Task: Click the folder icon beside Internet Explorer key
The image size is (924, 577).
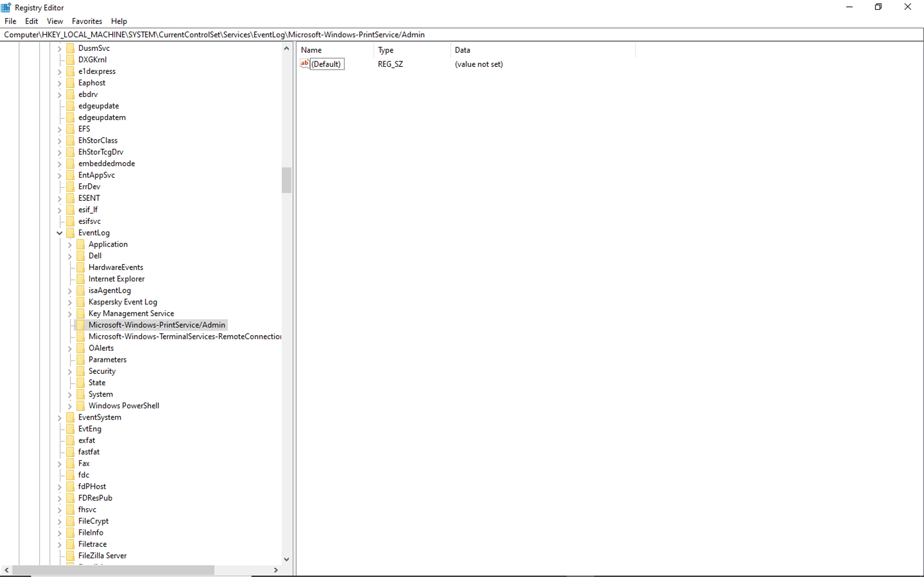Action: click(81, 279)
